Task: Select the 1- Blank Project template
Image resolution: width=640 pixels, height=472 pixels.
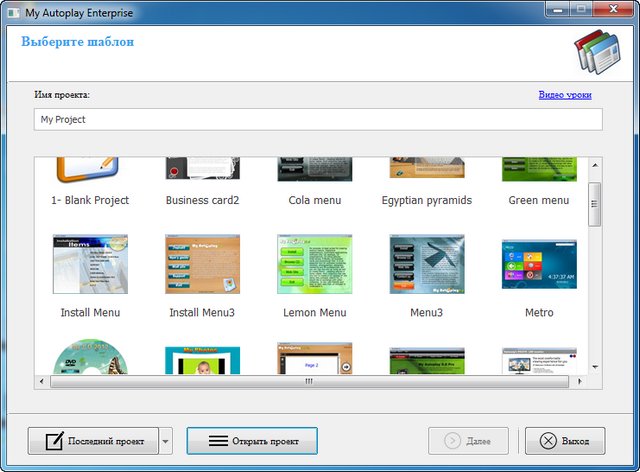Action: coord(91,170)
